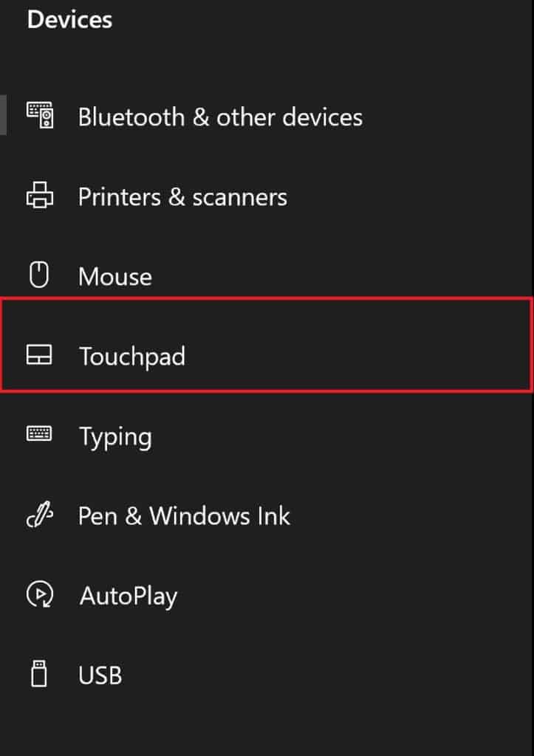Click the printer icon in the sidebar
This screenshot has height=756, width=534.
point(40,195)
